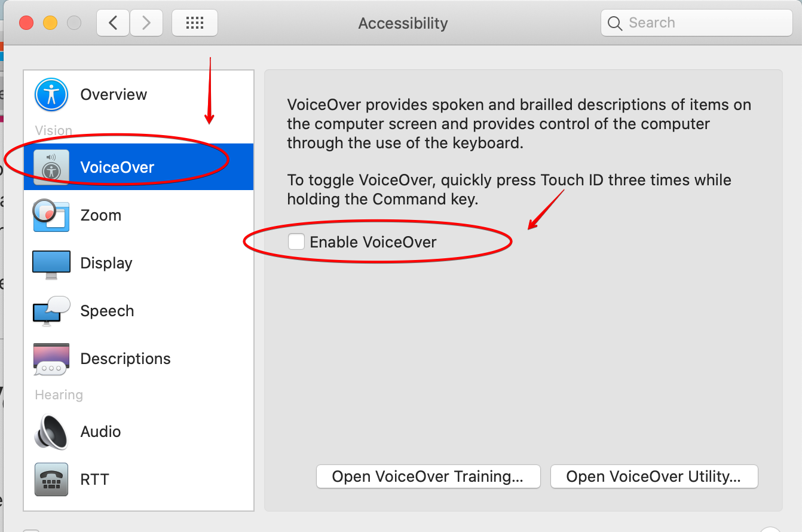Click the Accessibility window title
This screenshot has height=532, width=802.
point(403,23)
